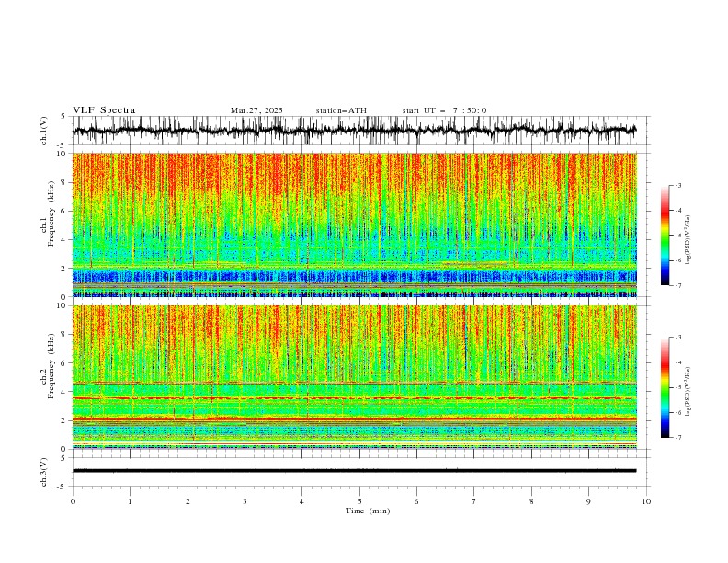The width and height of the screenshot is (728, 563).
Task: Click time axis tick label "0"
Action: pyautogui.click(x=73, y=501)
